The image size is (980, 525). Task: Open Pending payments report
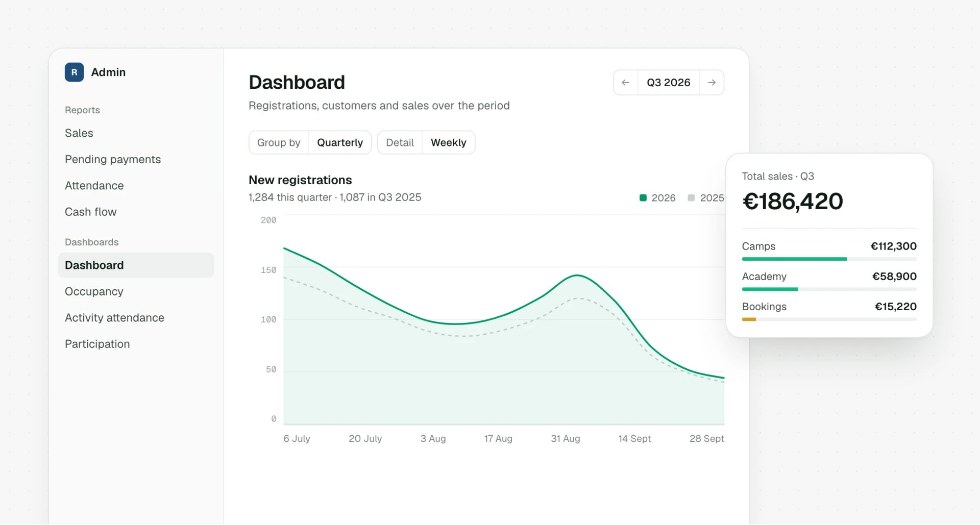click(113, 160)
